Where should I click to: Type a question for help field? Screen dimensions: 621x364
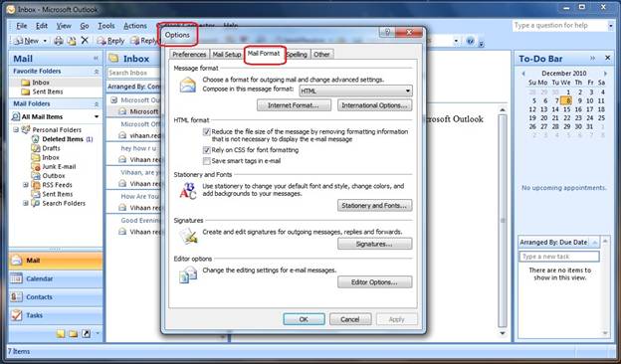point(560,26)
